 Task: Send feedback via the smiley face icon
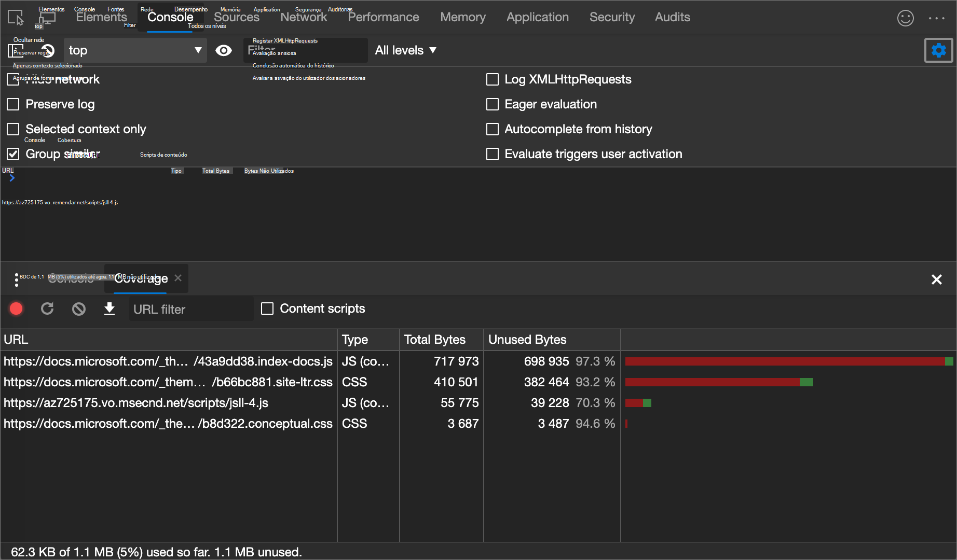[x=905, y=18]
